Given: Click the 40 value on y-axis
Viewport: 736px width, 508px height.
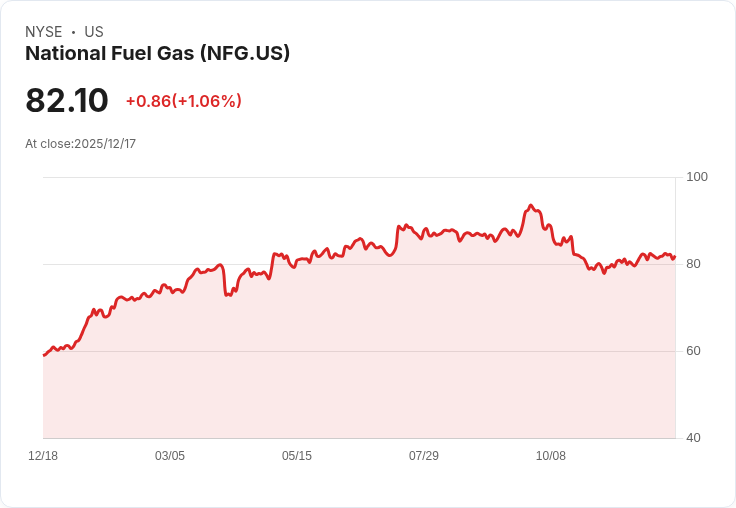Looking at the screenshot, I should click(694, 438).
